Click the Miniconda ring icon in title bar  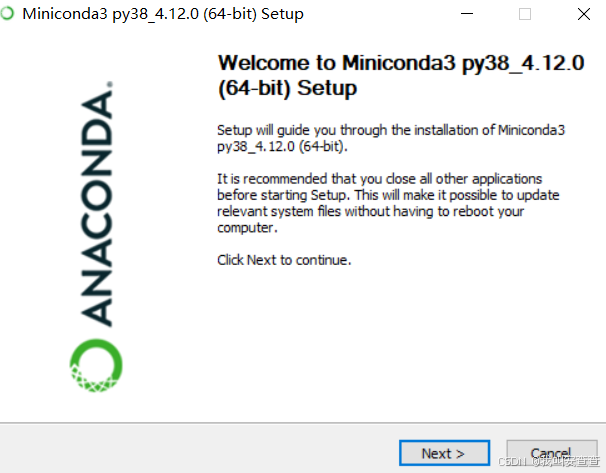click(x=7, y=14)
